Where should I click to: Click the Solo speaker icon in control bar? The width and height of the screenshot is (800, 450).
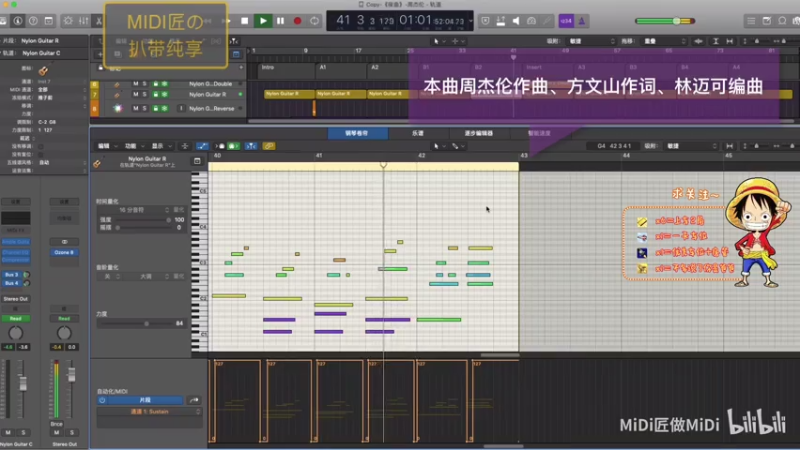click(x=516, y=21)
